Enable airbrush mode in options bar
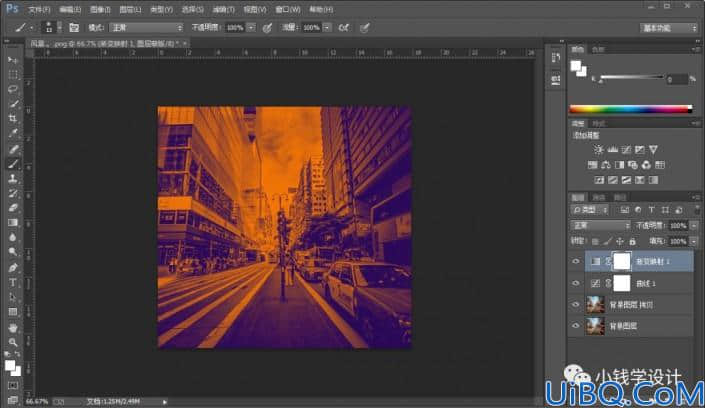705x408 pixels. 344,28
